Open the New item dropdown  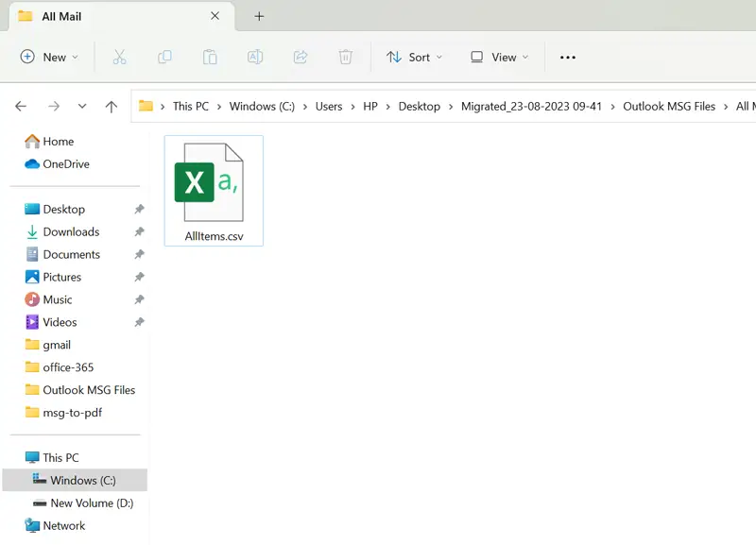tap(49, 58)
